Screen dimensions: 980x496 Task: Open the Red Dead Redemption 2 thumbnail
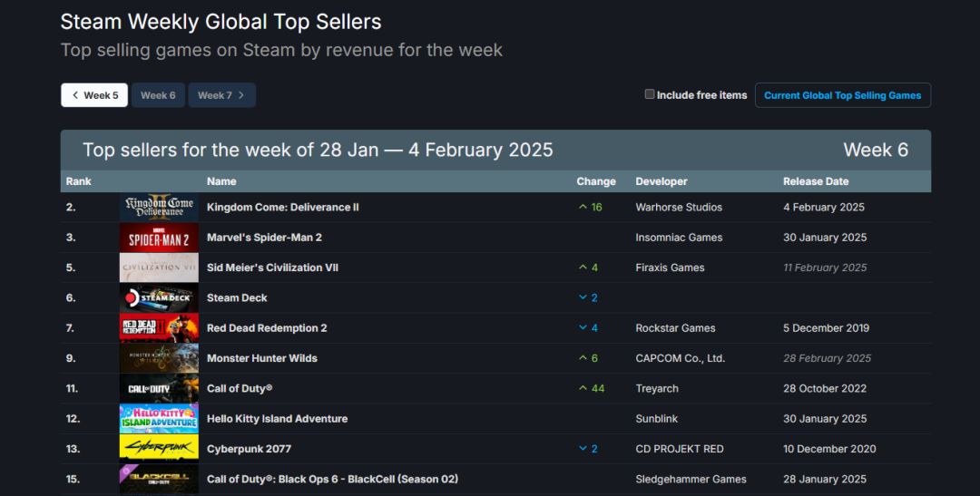click(159, 328)
